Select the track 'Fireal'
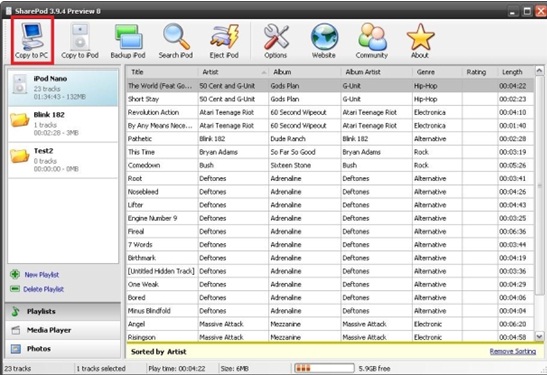The width and height of the screenshot is (547, 375). click(x=330, y=232)
